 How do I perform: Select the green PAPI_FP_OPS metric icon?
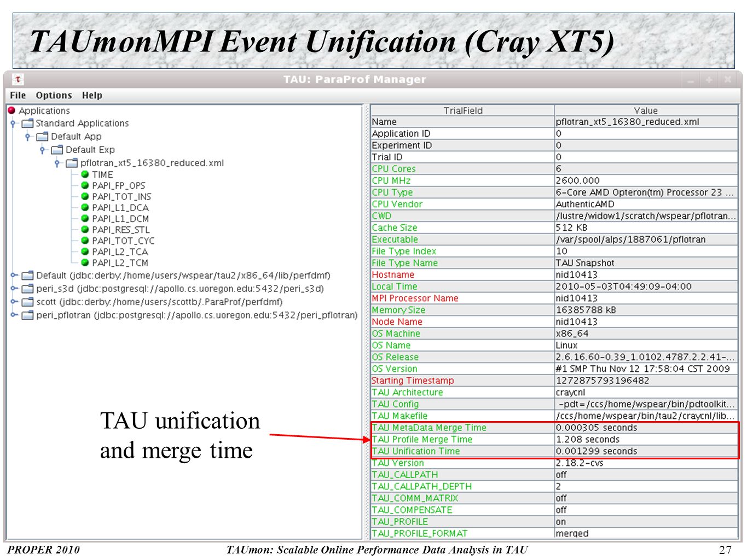85,185
